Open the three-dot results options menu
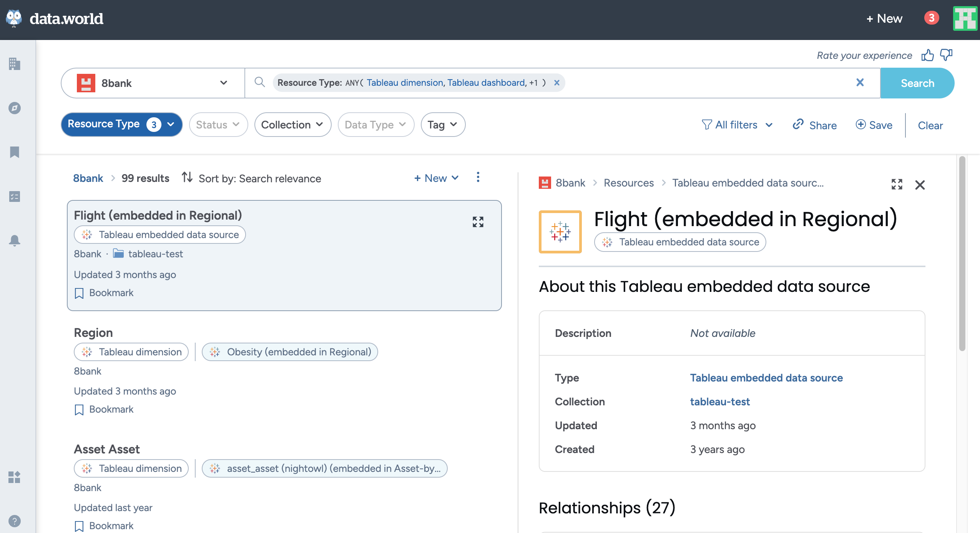Screen dimensions: 980x533 (478, 177)
